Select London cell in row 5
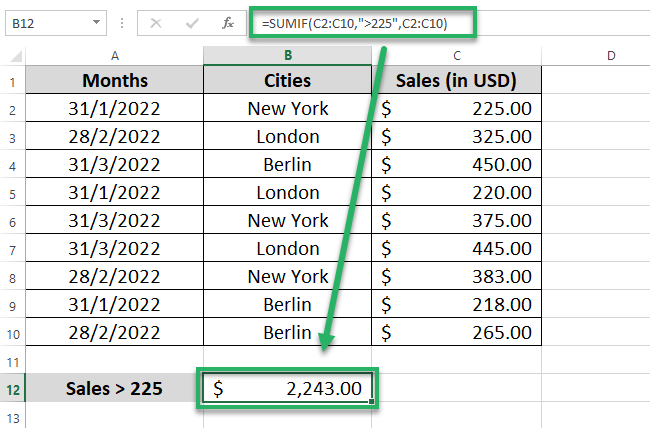This screenshot has width=650, height=428. click(288, 192)
